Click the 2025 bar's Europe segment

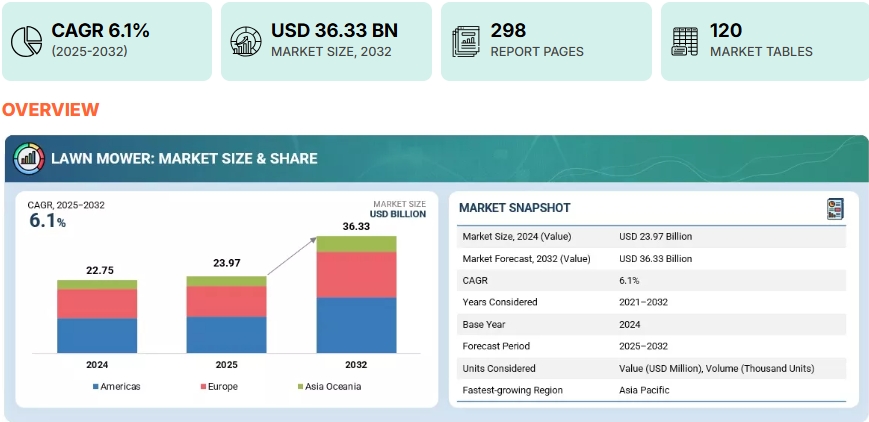point(226,301)
